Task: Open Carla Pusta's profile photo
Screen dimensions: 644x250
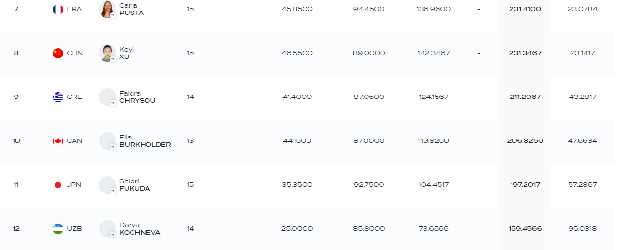Action: click(107, 9)
